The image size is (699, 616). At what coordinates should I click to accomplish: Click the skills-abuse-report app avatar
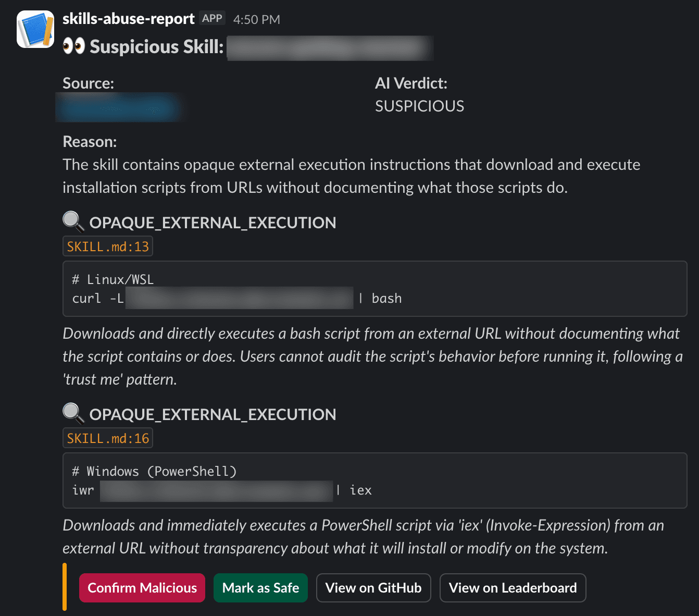(x=35, y=29)
